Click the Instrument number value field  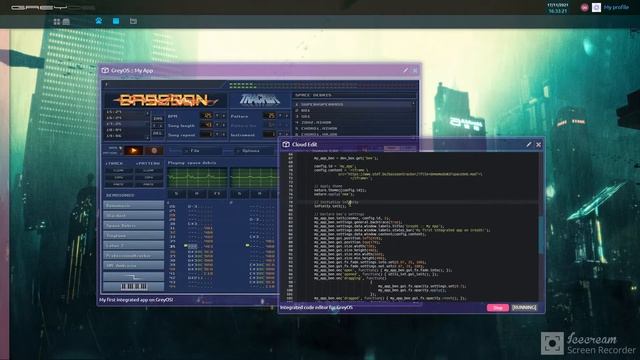click(x=269, y=134)
